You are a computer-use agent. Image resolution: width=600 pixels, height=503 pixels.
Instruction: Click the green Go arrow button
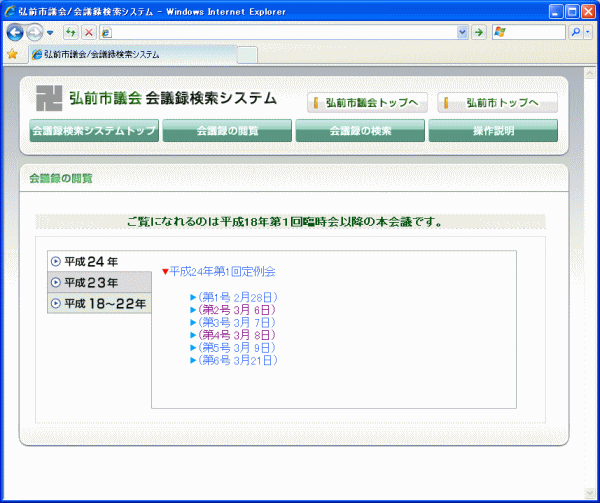[x=479, y=33]
